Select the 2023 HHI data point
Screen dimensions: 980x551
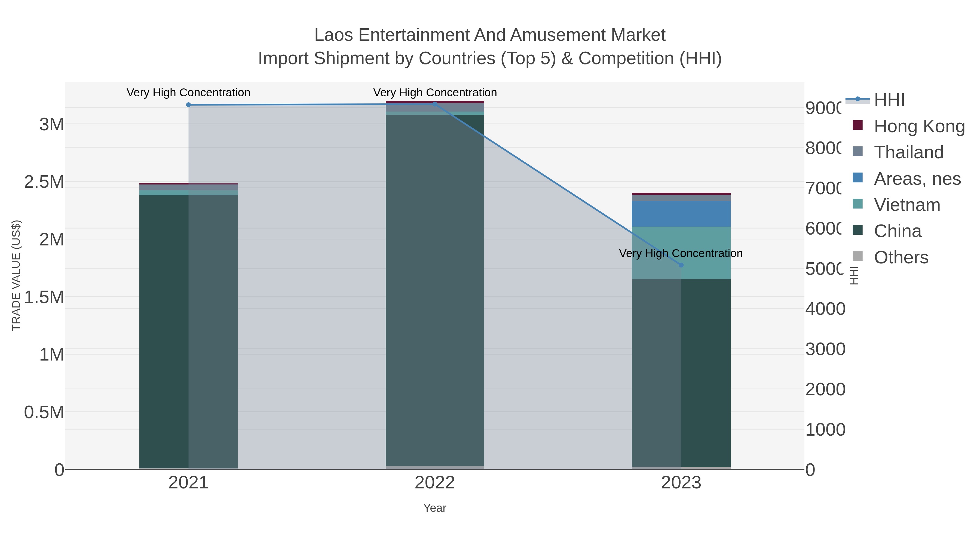point(681,265)
